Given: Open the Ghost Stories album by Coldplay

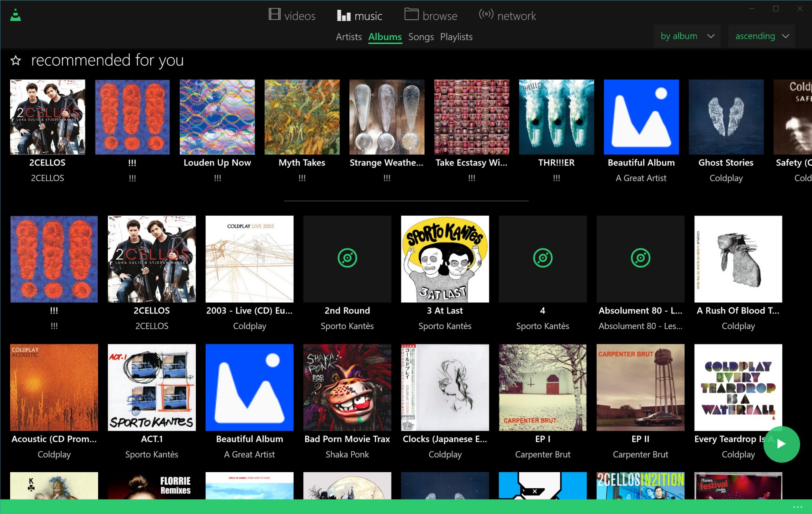Looking at the screenshot, I should coord(726,117).
